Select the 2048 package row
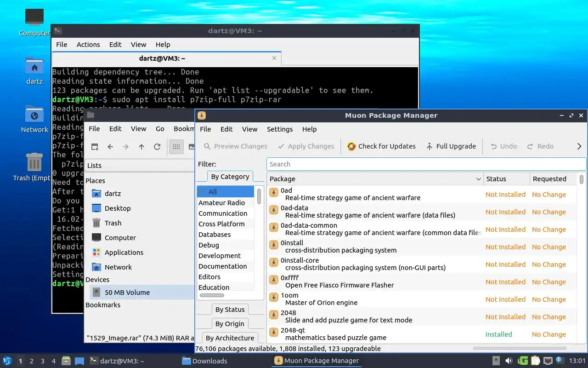 tap(422, 316)
